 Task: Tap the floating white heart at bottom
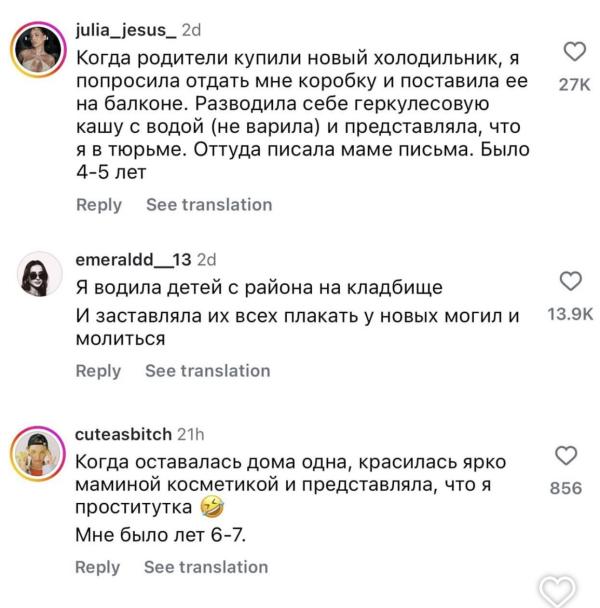pos(557,592)
